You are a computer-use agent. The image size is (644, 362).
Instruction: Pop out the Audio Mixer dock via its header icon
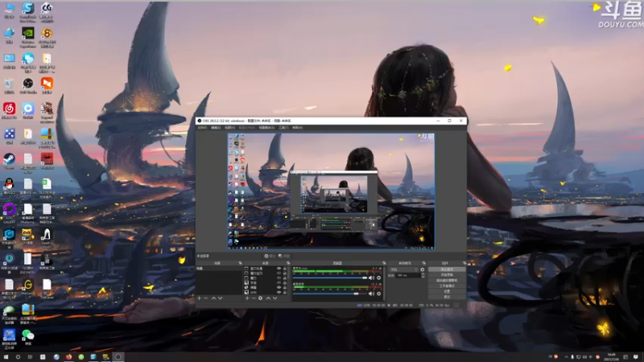(x=384, y=263)
